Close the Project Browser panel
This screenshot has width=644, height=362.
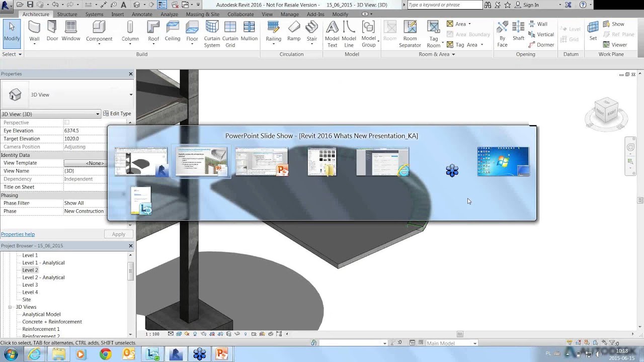(x=131, y=246)
